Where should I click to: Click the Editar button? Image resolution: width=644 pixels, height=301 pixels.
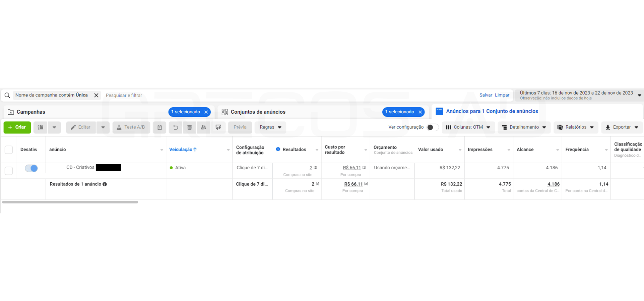[x=81, y=127]
